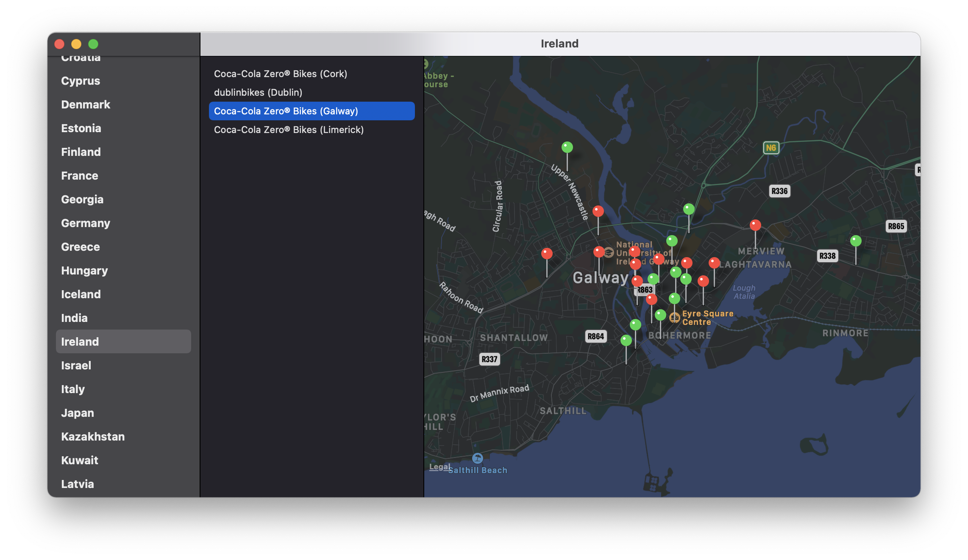Click the Salthill Beach text label
968x560 pixels.
[478, 470]
